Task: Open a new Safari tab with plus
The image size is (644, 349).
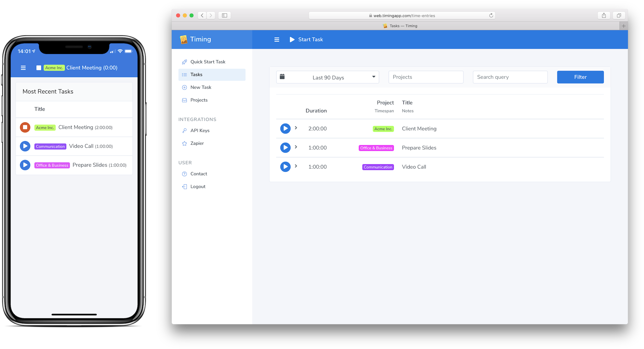Action: [624, 26]
